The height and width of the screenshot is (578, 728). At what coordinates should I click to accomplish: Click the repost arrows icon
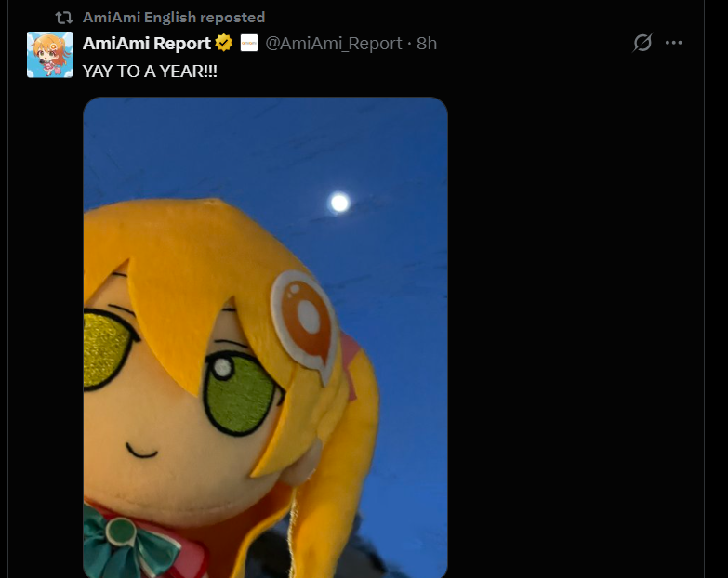pos(63,18)
